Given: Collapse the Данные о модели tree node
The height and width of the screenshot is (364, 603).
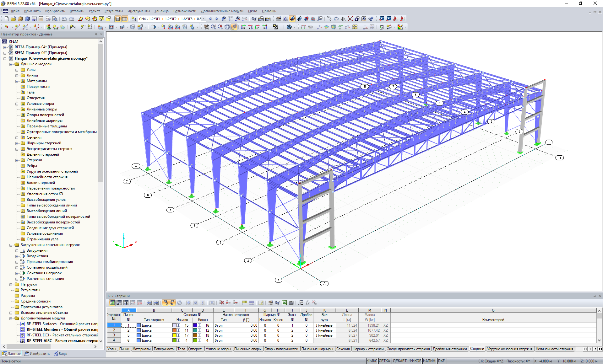Looking at the screenshot, I should [11, 64].
